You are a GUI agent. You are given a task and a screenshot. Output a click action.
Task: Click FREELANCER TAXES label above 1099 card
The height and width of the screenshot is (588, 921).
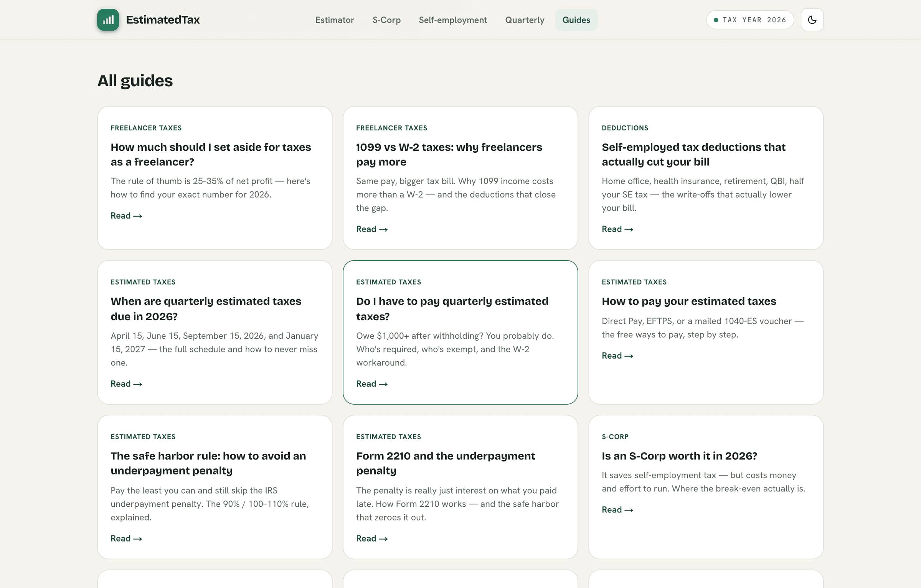[391, 128]
